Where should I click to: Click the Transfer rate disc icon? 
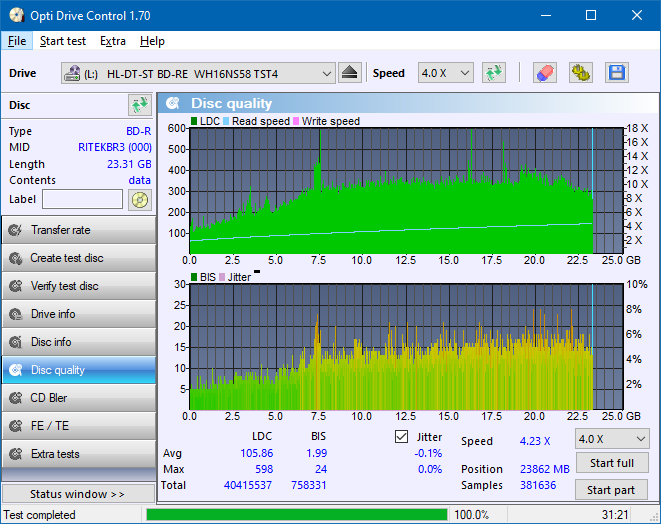[16, 230]
